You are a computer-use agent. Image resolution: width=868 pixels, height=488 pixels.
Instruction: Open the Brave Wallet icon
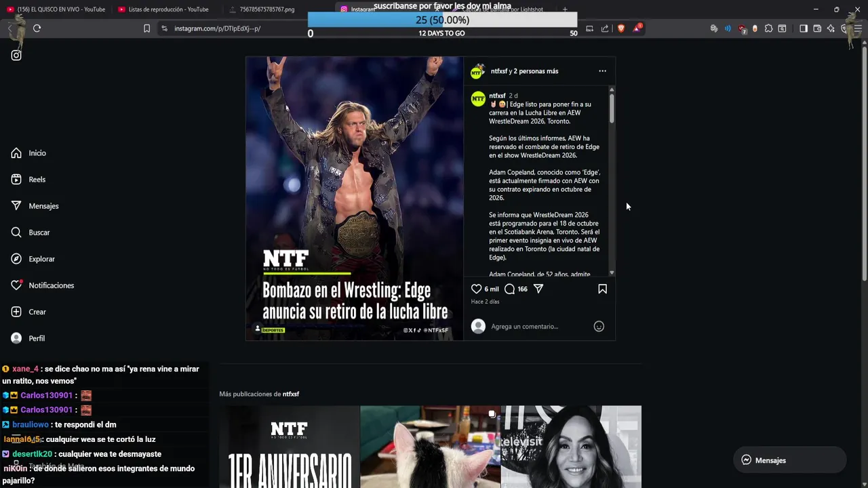tap(817, 28)
